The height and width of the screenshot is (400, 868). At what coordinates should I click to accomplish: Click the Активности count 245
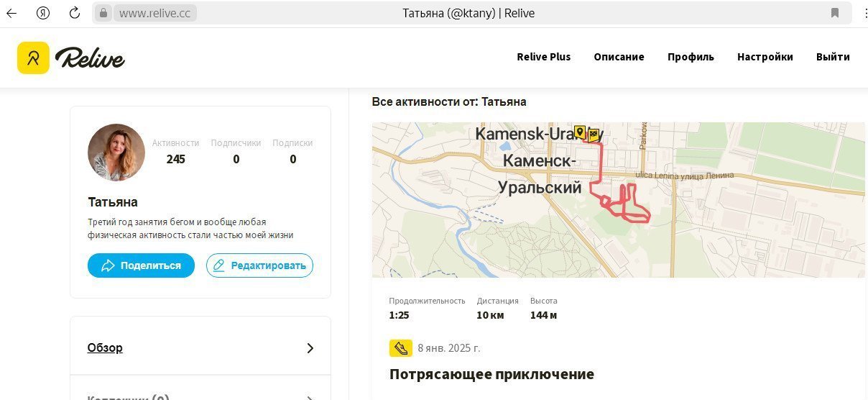point(175,160)
